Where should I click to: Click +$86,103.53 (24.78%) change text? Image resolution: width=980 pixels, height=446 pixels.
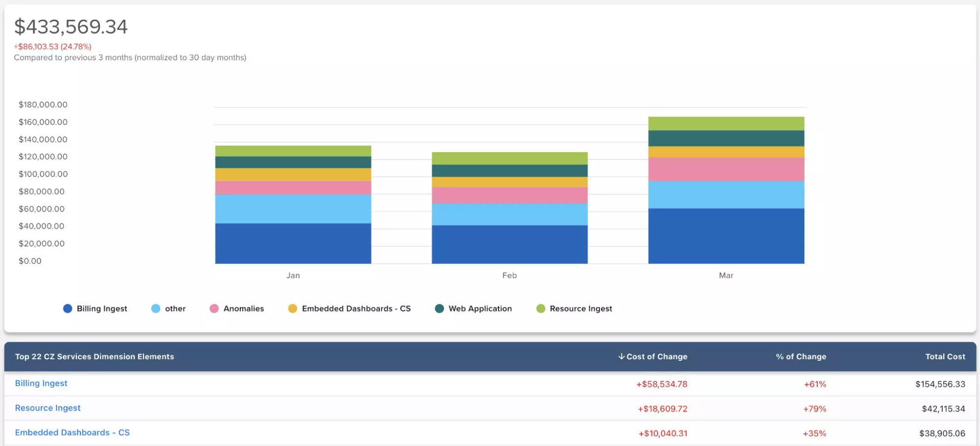[x=52, y=47]
